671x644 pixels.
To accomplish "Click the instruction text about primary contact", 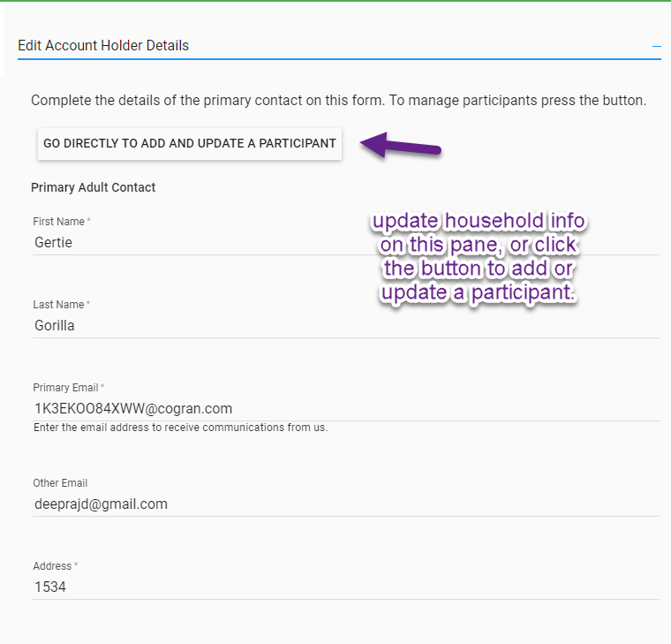I will pos(338,100).
